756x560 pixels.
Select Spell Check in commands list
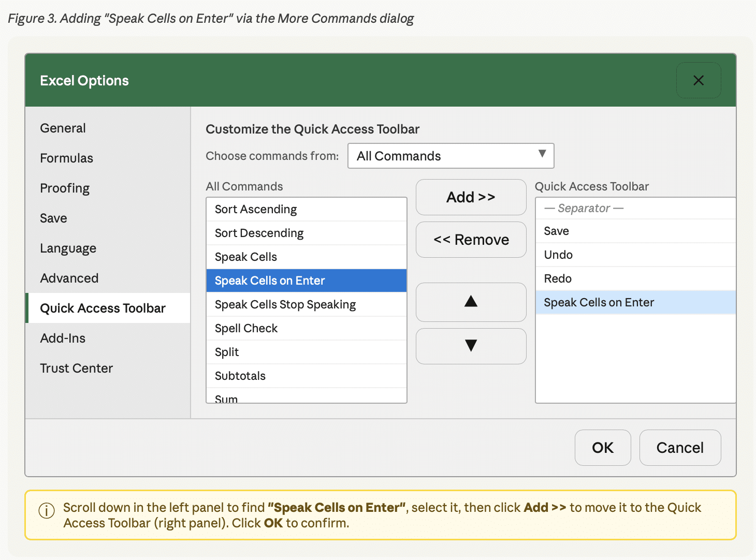click(x=307, y=329)
